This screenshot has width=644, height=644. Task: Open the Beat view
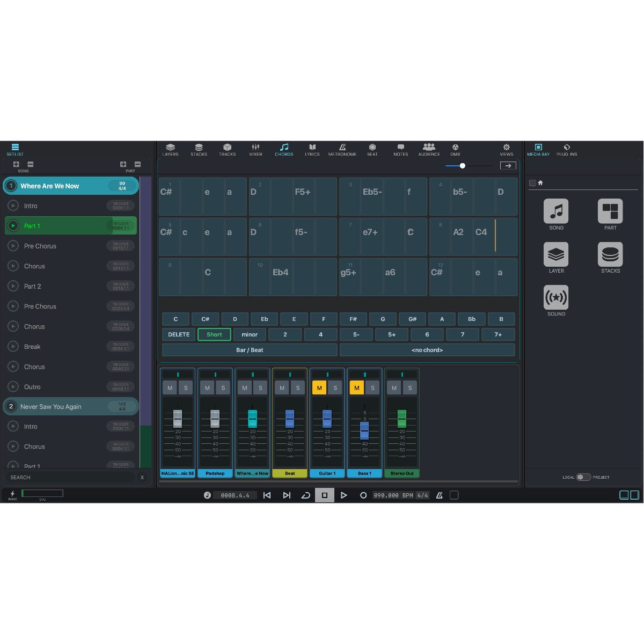(x=372, y=150)
